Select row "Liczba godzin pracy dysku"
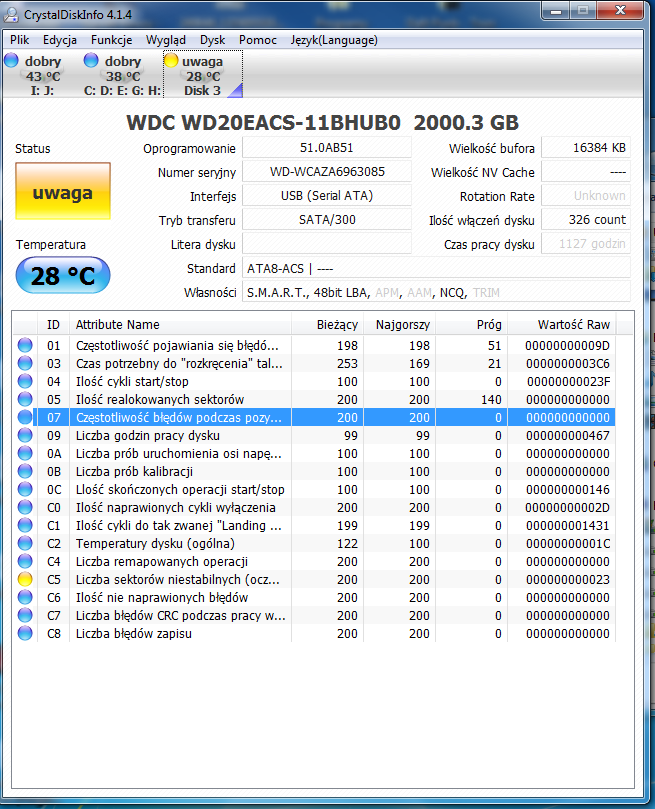 [x=315, y=435]
